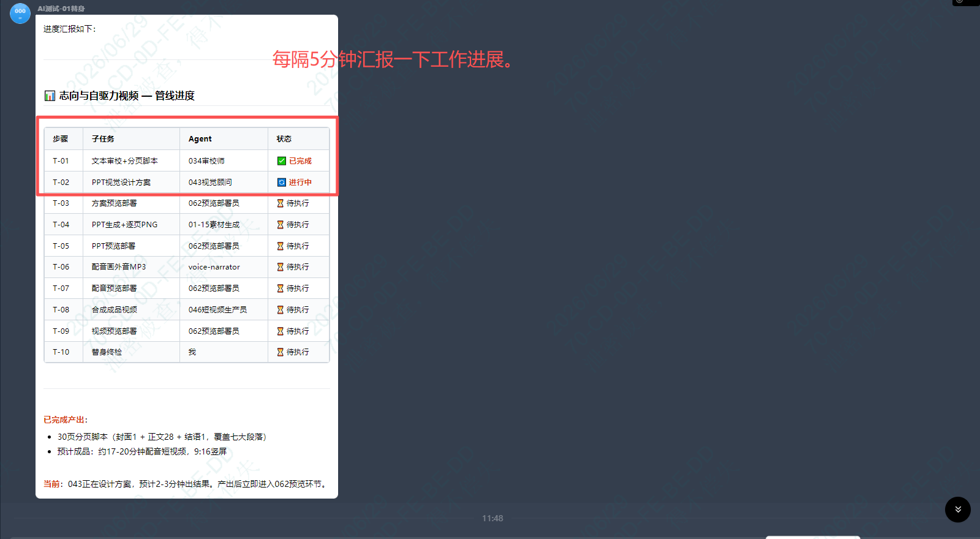
Task: Click subtask PPT生成+逐页PNG
Action: 124,225
